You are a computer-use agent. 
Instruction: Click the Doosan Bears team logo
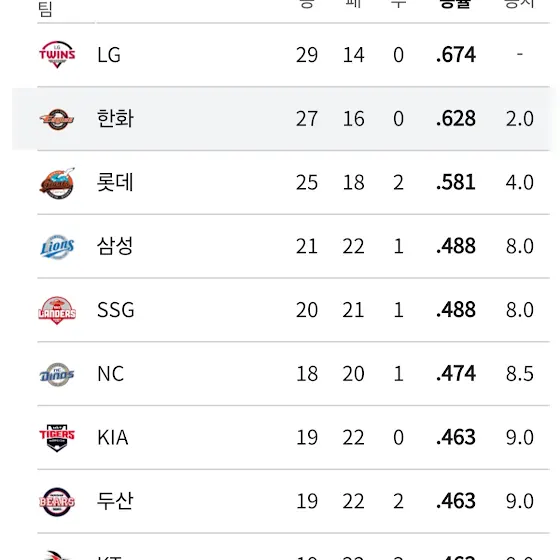coord(57,501)
